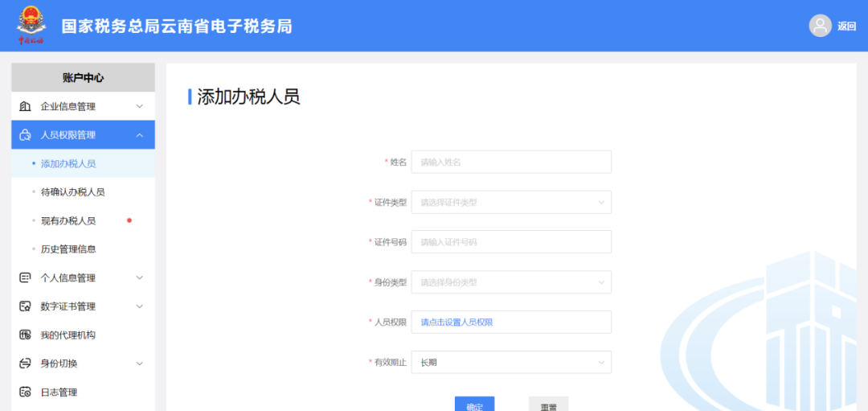
Task: Open 待确认办税人员 submenu item
Action: click(72, 192)
